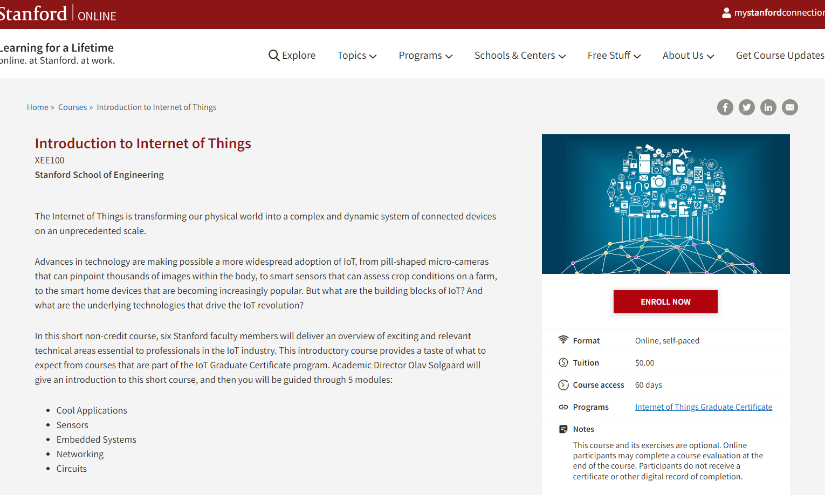Go to the Home breadcrumb link
This screenshot has height=495, width=825.
(x=37, y=107)
